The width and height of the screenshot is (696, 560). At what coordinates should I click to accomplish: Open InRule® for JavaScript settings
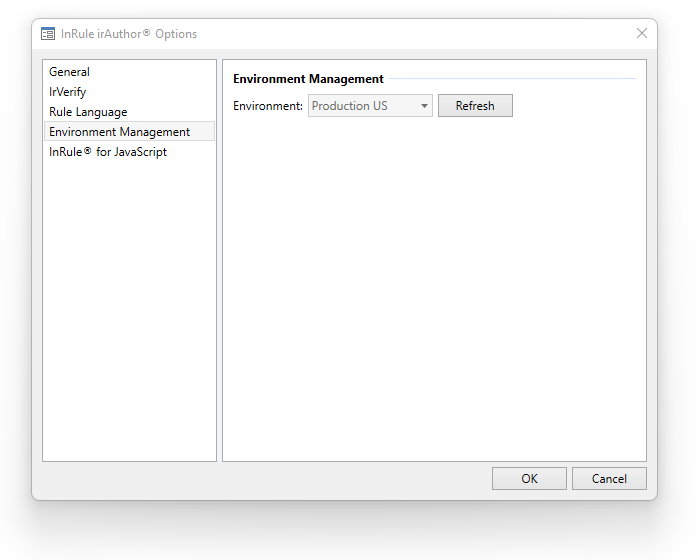(x=108, y=152)
